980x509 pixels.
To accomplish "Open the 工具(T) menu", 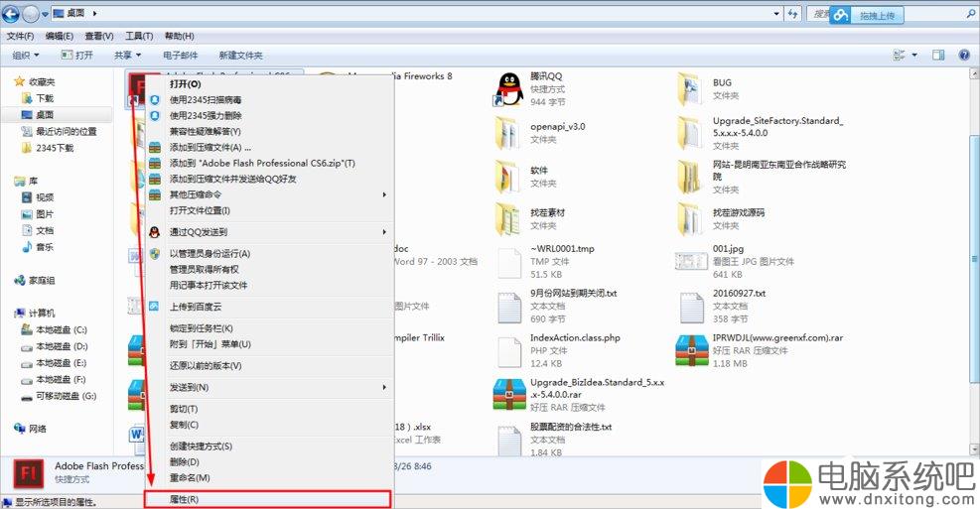I will click(x=139, y=37).
